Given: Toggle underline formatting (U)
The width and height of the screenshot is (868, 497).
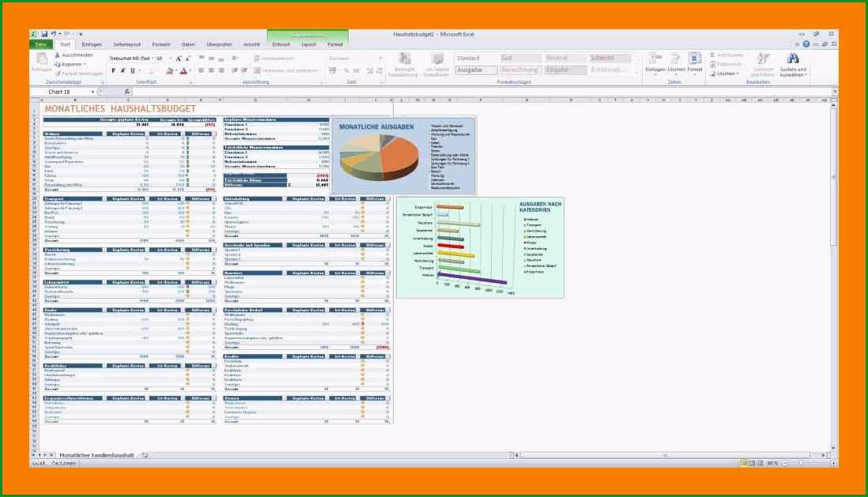Looking at the screenshot, I should point(132,71).
